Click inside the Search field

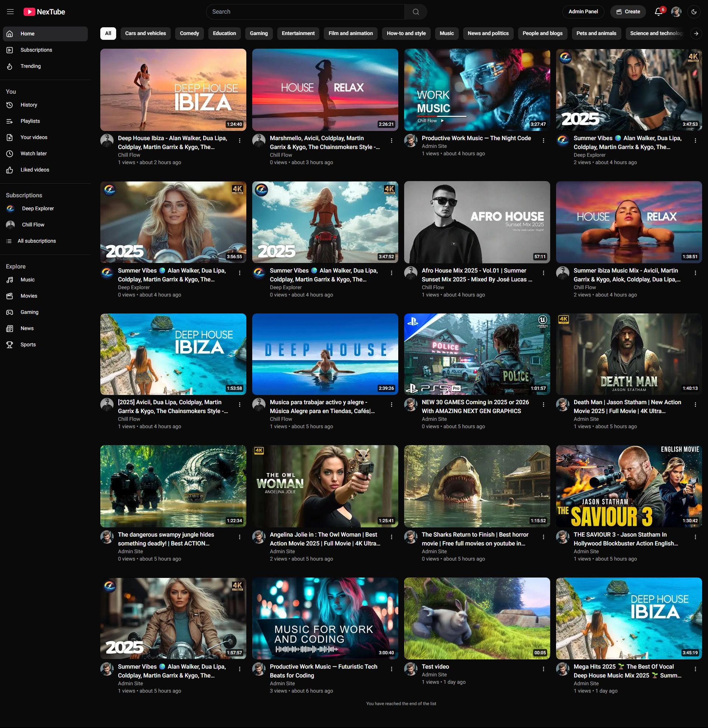click(305, 11)
